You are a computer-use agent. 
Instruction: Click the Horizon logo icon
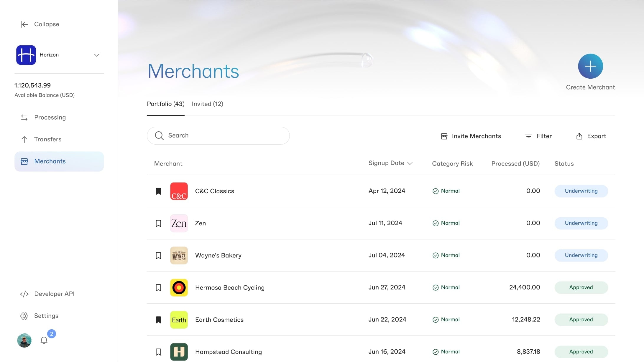pos(26,55)
